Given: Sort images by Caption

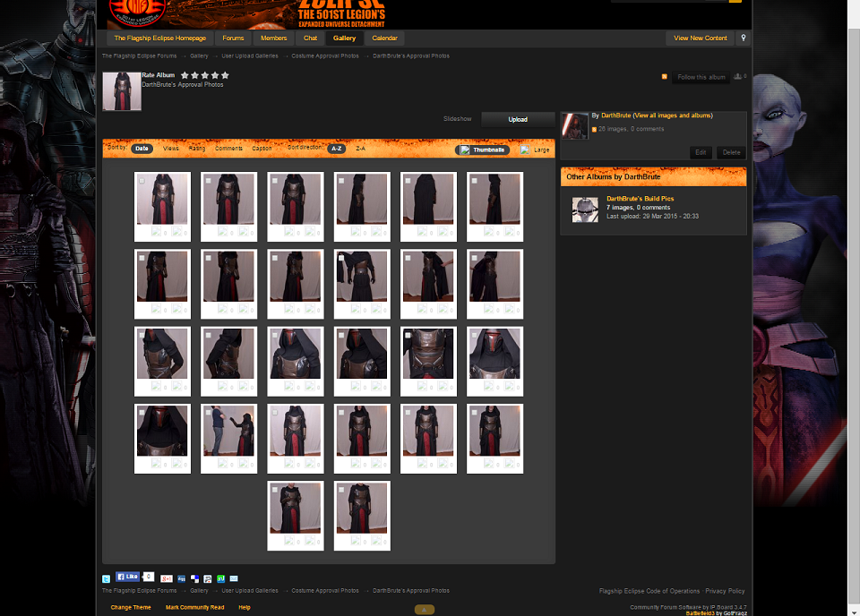Looking at the screenshot, I should click(262, 149).
